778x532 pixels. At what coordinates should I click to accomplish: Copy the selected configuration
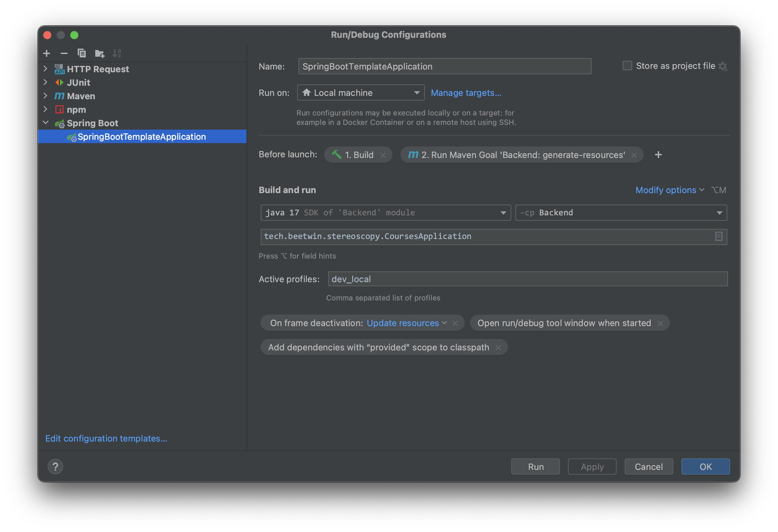coord(82,53)
